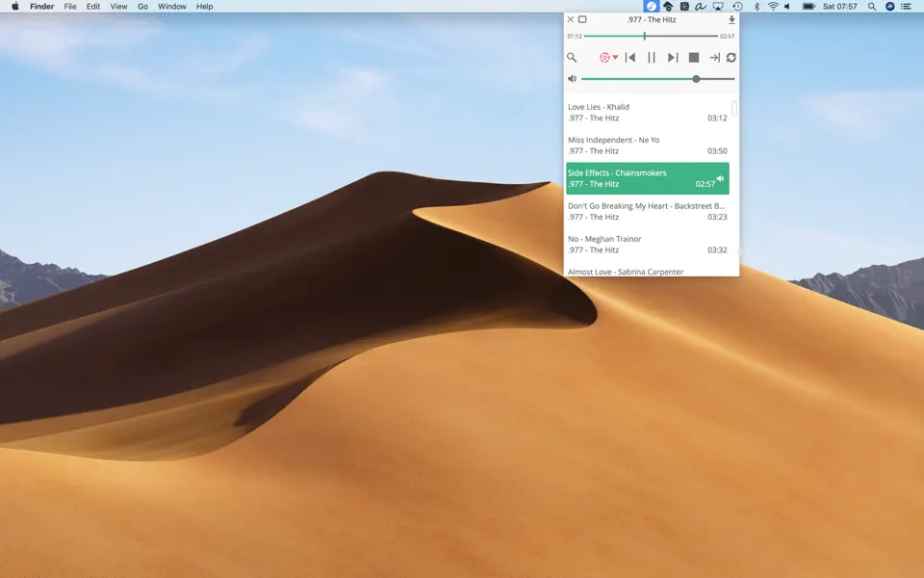Toggle the repeat/refresh circular arrows icon
The height and width of the screenshot is (578, 924).
click(x=731, y=58)
